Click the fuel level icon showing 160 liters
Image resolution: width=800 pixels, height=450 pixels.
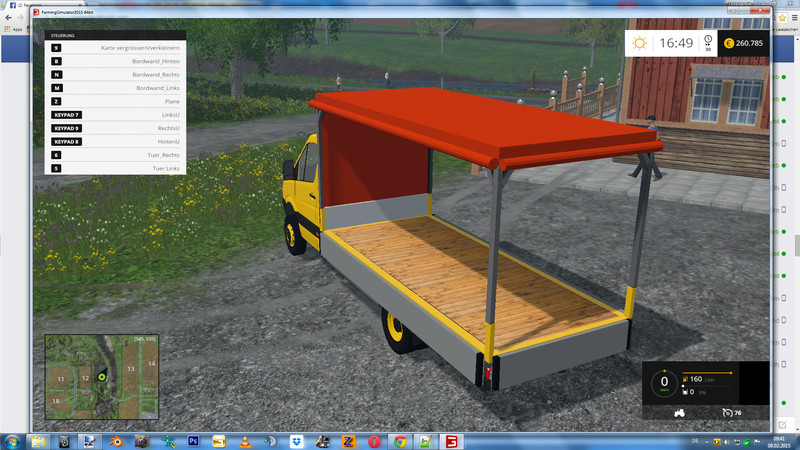pyautogui.click(x=685, y=379)
